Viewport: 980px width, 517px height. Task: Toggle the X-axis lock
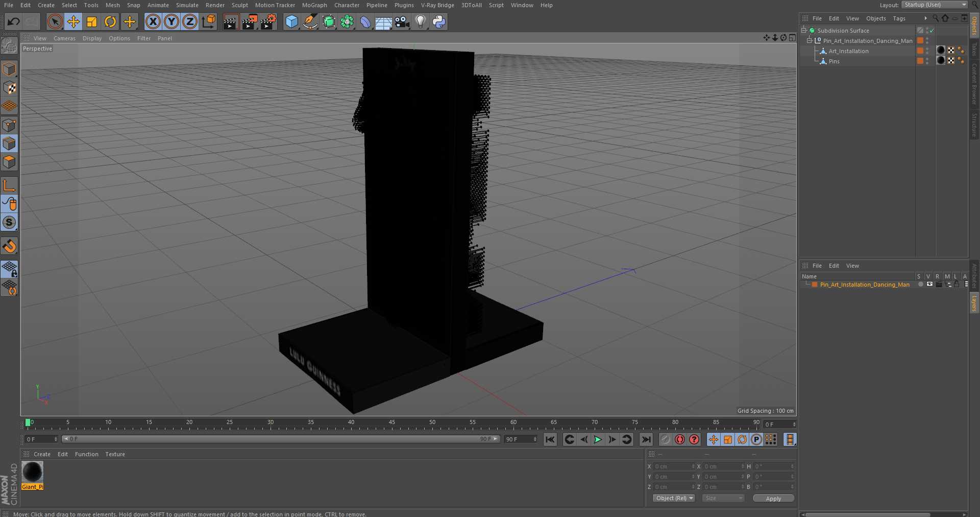click(x=153, y=21)
